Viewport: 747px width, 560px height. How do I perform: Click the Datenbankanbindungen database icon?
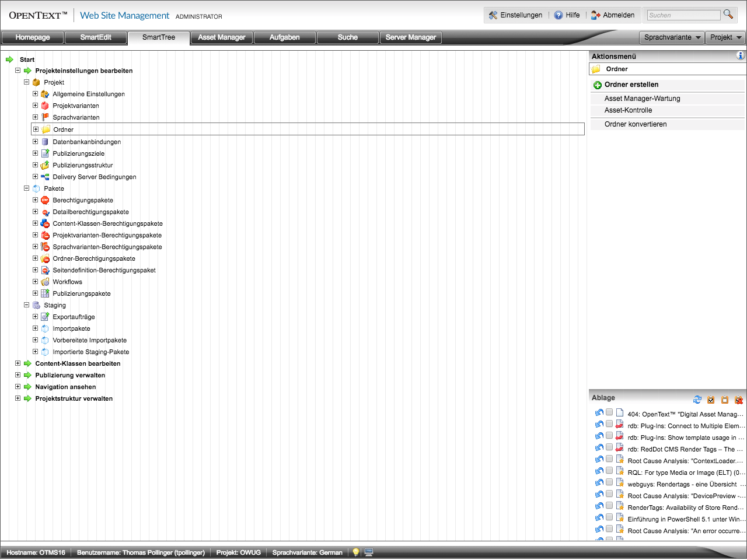click(45, 142)
